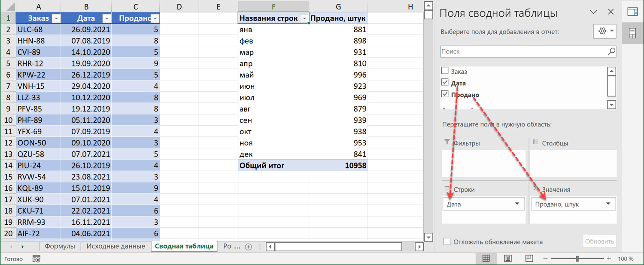Open the Названия строк filter dropdown

tap(304, 18)
